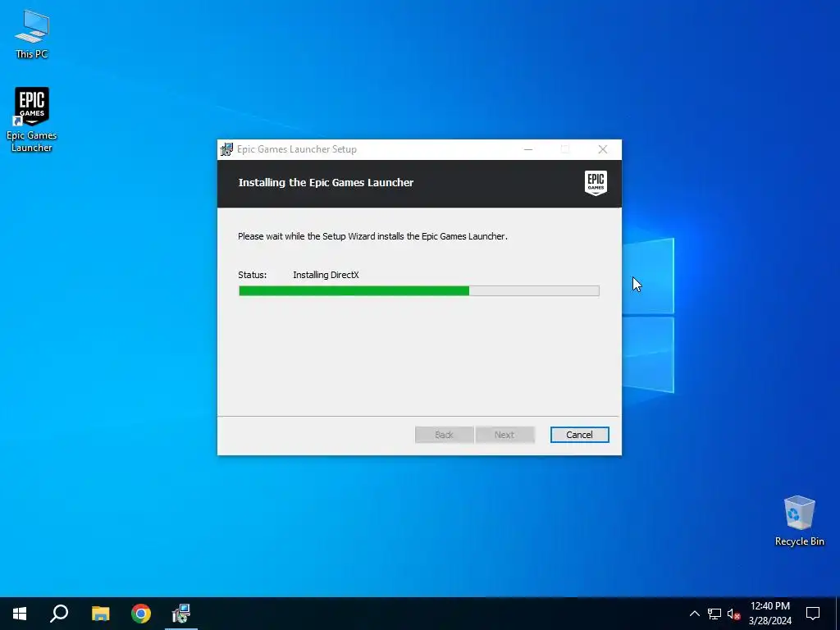Open taskbar search magnifier
Screen dimensions: 840x630
[x=59, y=614]
